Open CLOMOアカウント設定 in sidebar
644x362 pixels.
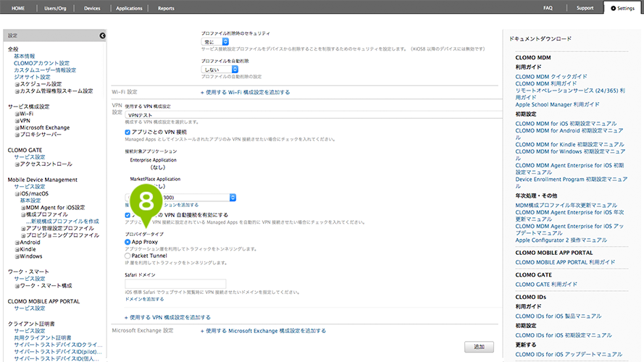(x=41, y=63)
